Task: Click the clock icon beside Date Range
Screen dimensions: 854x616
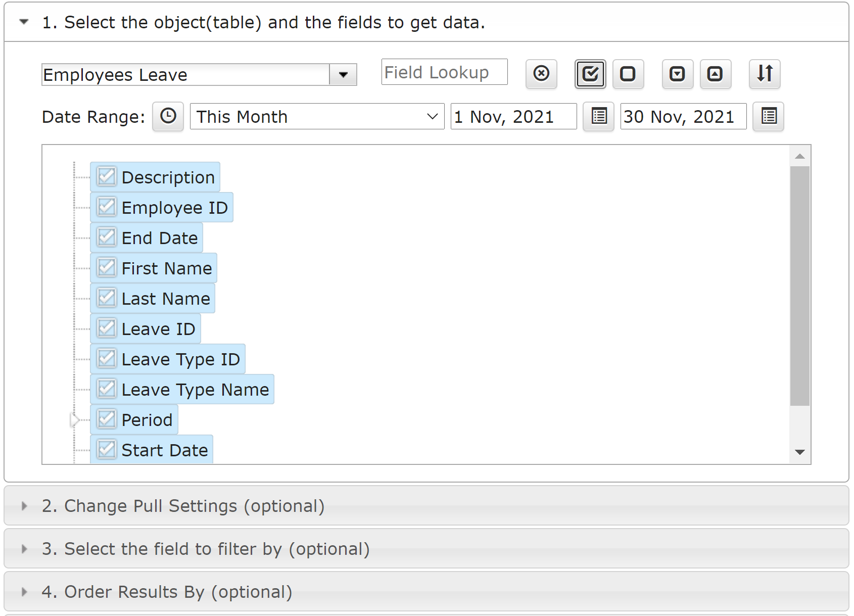Action: tap(168, 117)
